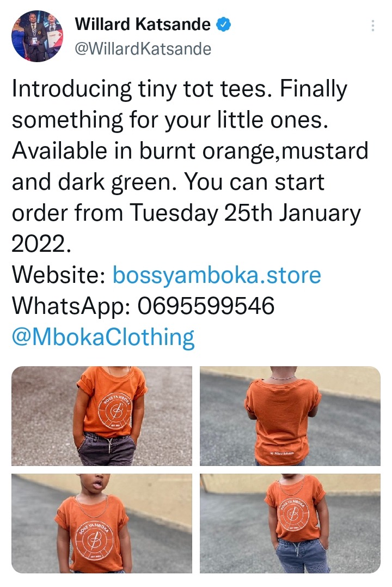Open the bottom-right photo with blue jeans

(x=290, y=523)
